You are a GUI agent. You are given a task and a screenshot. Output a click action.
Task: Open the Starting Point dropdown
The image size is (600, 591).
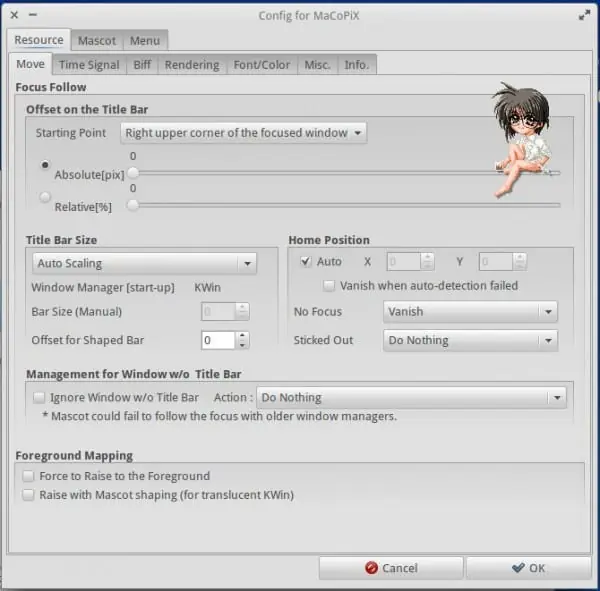click(243, 133)
